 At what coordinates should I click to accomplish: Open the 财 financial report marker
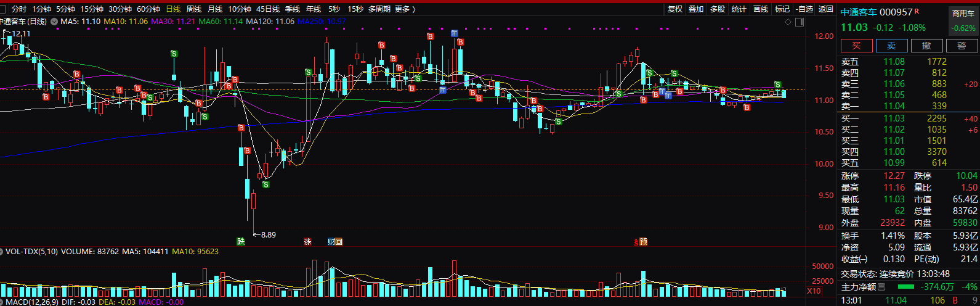point(331,241)
